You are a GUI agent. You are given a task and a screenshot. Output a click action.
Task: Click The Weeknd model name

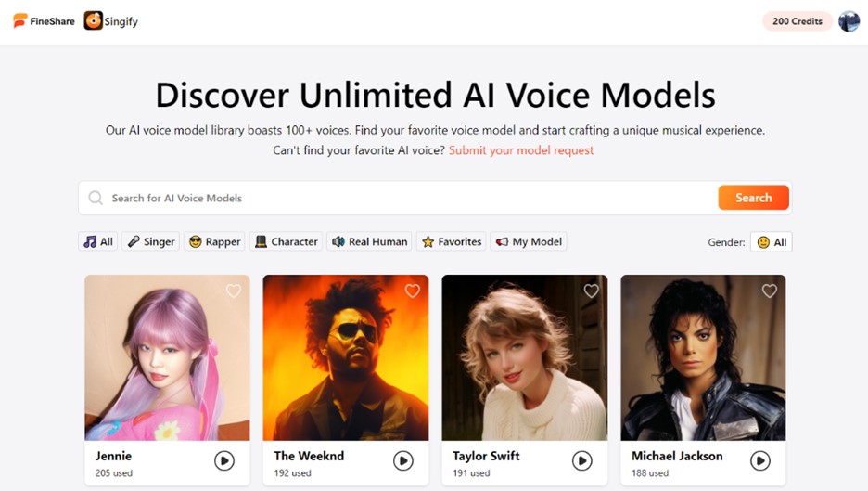(309, 456)
